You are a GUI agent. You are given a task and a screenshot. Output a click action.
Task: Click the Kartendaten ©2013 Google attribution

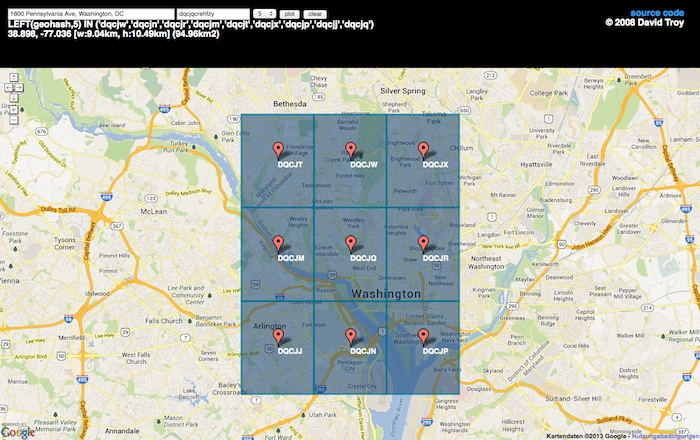point(588,436)
